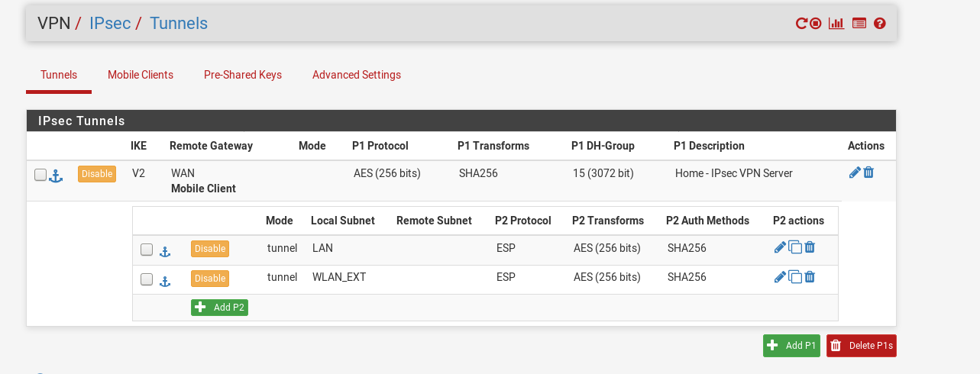Viewport: 980px width, 374px height.
Task: Open the status bar chart icon
Action: pyautogui.click(x=836, y=24)
